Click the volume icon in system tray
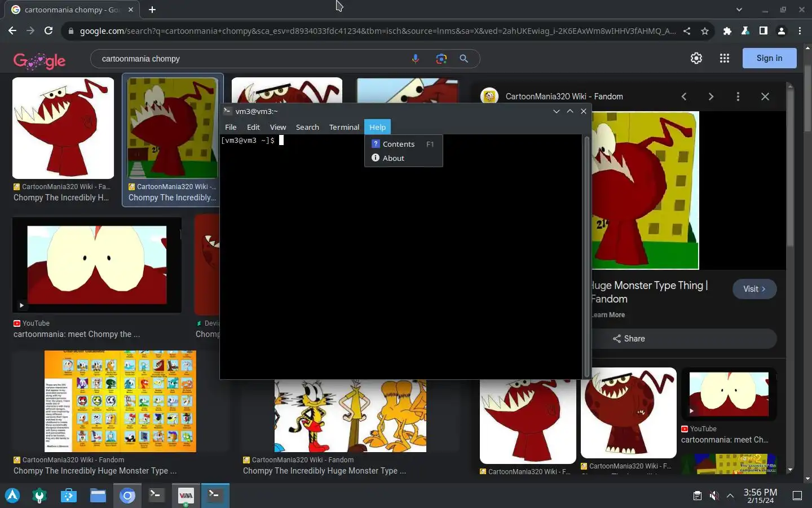Screen dimensions: 812x508 coord(714,496)
